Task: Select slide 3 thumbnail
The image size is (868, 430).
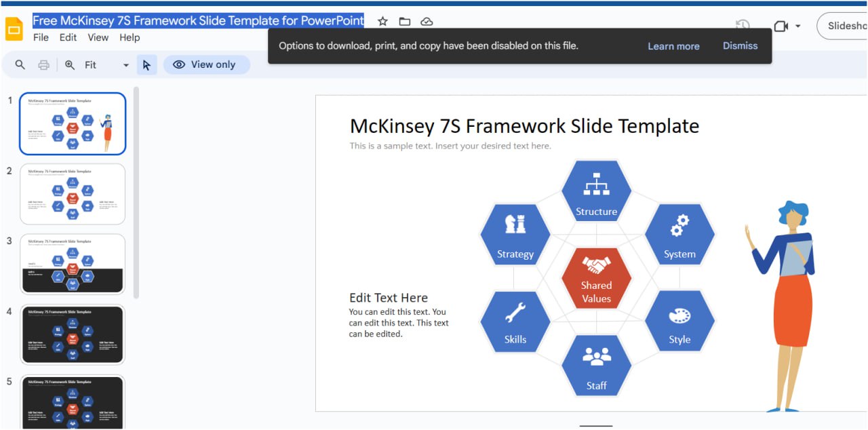Action: click(73, 265)
